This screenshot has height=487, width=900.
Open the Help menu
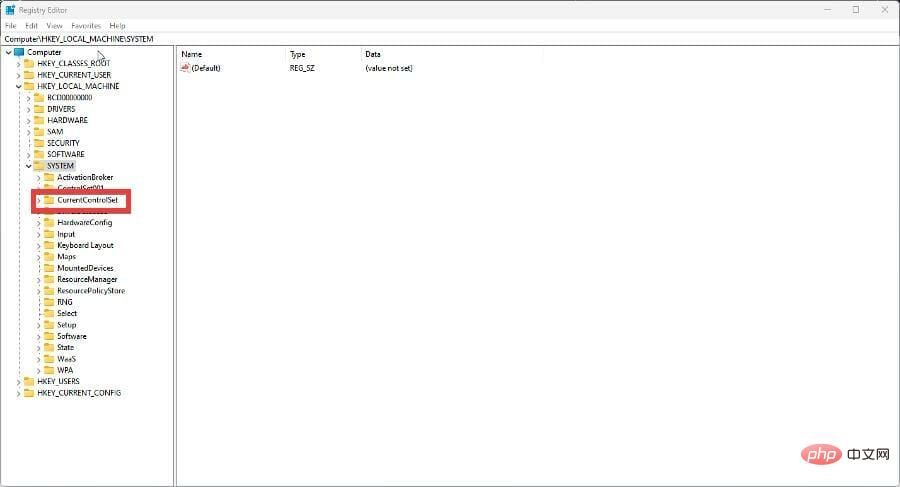117,26
